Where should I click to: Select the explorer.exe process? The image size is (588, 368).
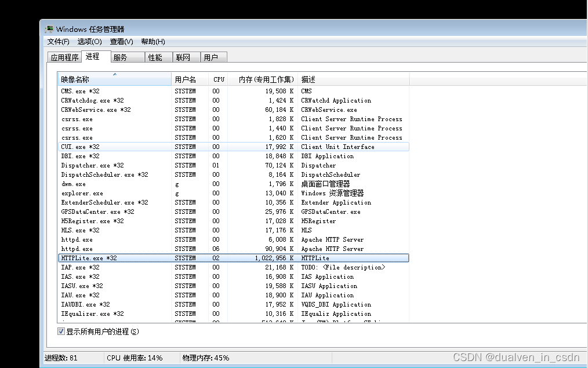click(233, 193)
